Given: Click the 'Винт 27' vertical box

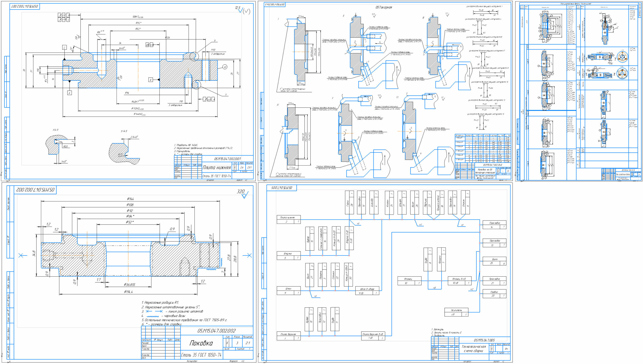Looking at the screenshot, I should click(x=310, y=275).
